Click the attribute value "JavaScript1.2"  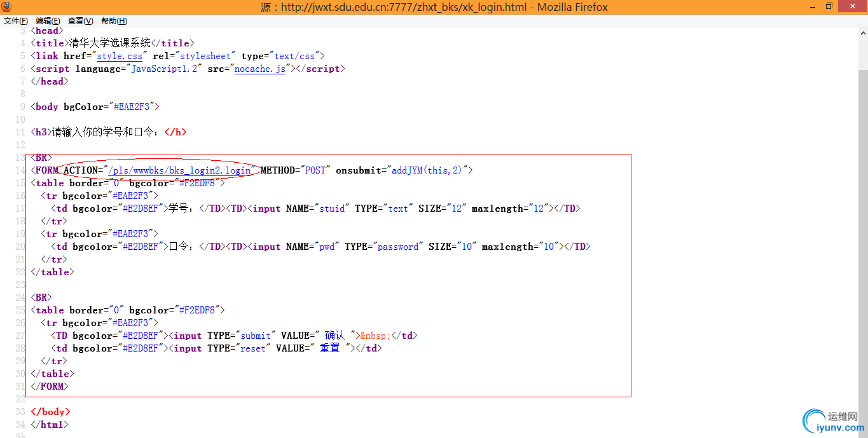165,69
